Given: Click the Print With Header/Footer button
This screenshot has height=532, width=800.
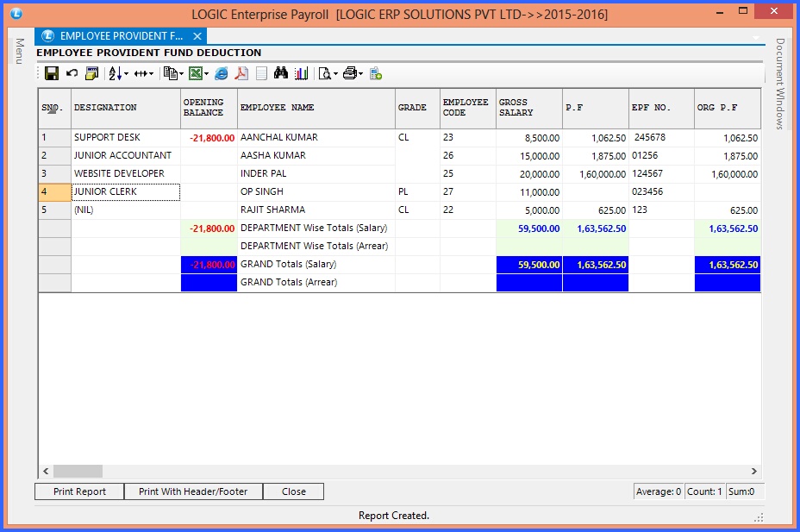Looking at the screenshot, I should [x=193, y=491].
